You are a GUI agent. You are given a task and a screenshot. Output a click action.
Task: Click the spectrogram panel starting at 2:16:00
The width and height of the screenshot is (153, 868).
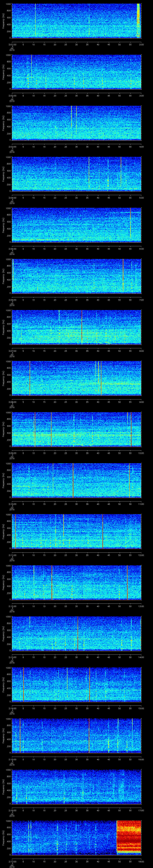pos(76,787)
